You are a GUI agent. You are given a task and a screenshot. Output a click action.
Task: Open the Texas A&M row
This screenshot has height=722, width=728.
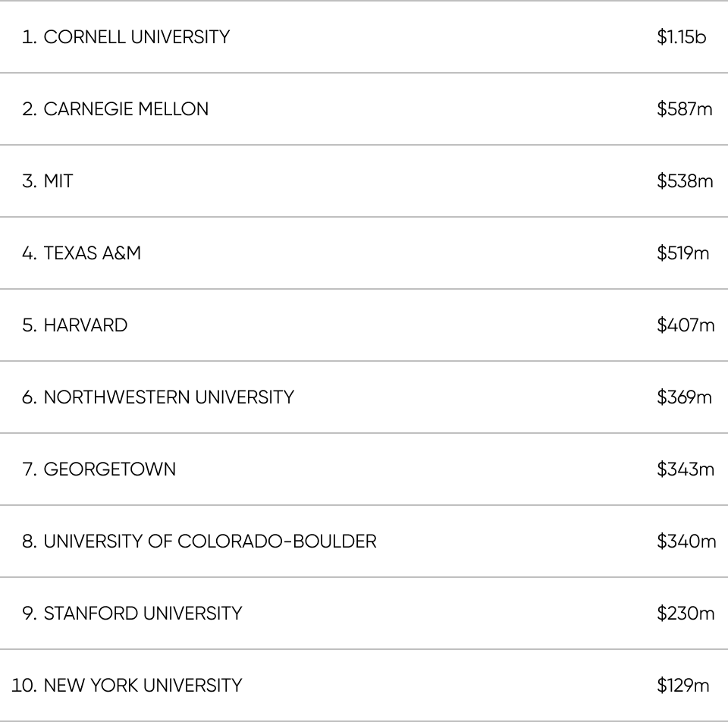point(364,253)
